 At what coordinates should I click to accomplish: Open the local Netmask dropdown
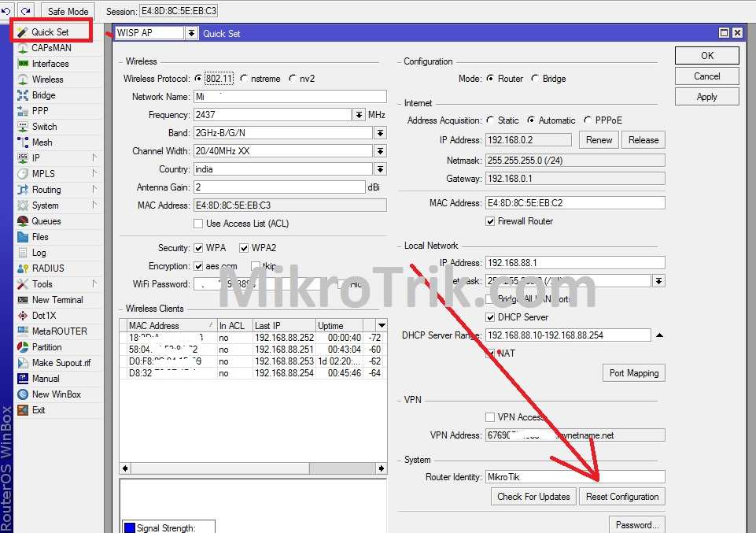(658, 281)
